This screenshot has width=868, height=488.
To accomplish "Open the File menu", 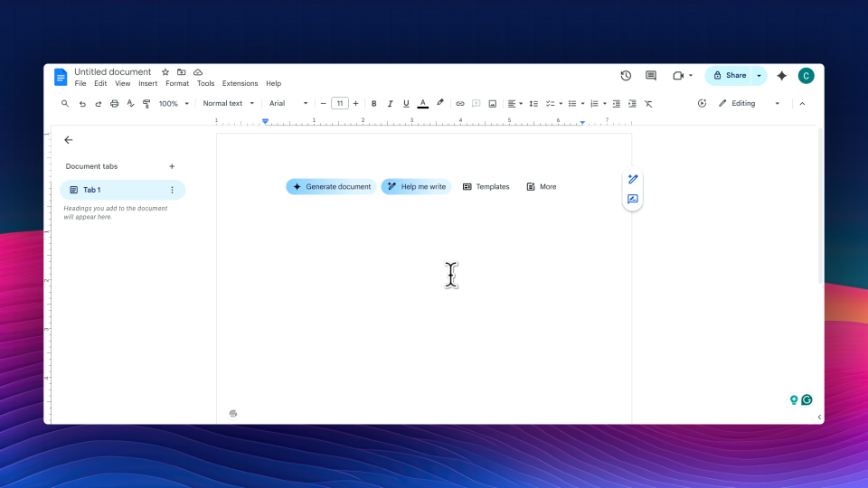I will (80, 83).
